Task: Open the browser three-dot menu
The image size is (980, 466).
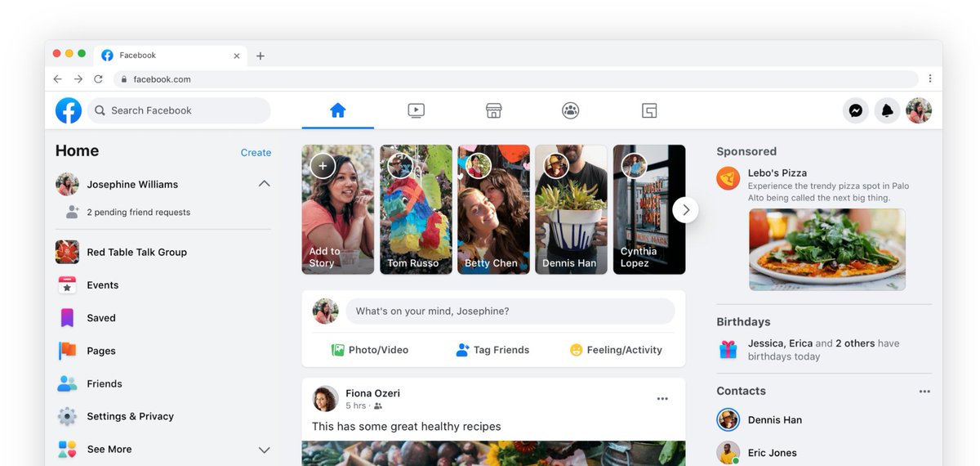Action: [930, 78]
